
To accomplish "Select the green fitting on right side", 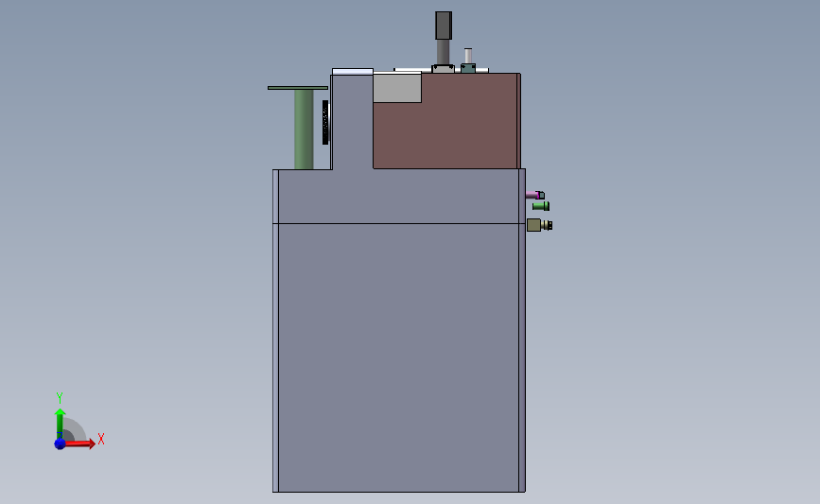I will pos(541,206).
